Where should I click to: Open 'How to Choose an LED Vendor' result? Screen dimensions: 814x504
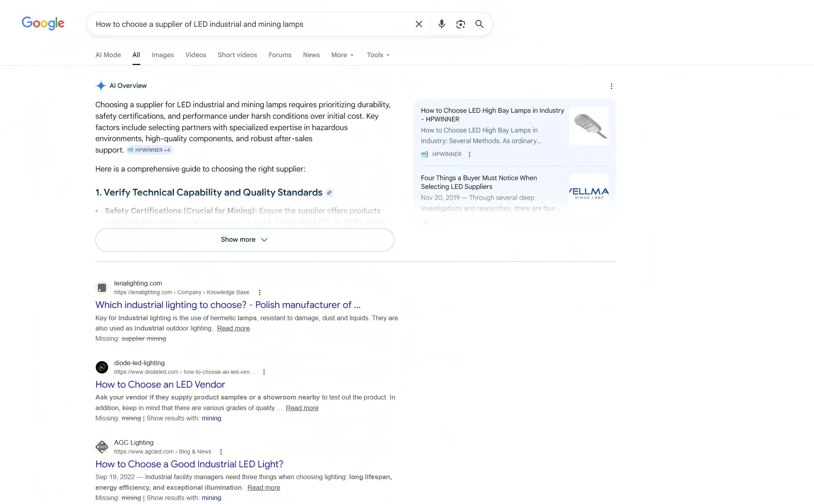click(160, 385)
